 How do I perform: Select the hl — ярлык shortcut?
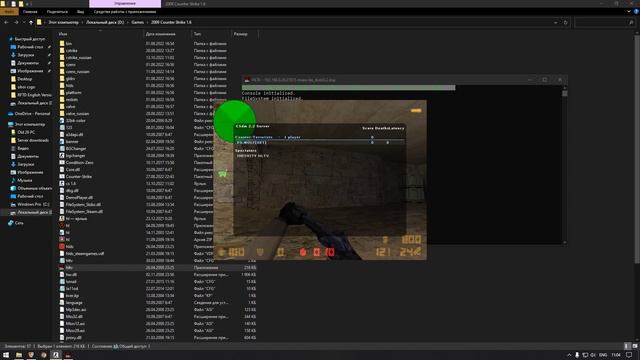pyautogui.click(x=76, y=219)
